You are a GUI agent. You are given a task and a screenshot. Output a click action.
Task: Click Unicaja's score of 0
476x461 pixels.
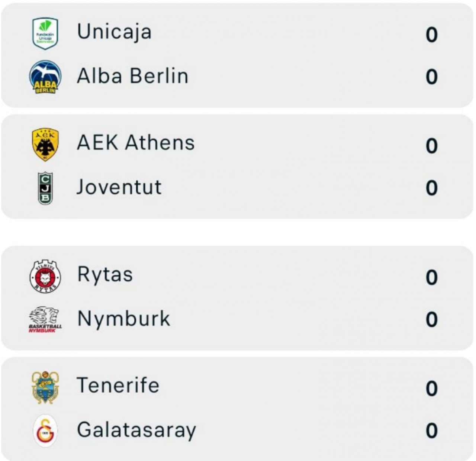[431, 35]
